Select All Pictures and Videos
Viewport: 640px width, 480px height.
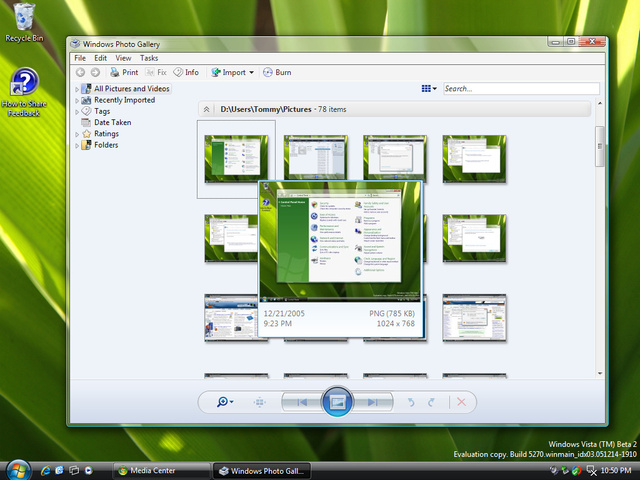coord(126,89)
